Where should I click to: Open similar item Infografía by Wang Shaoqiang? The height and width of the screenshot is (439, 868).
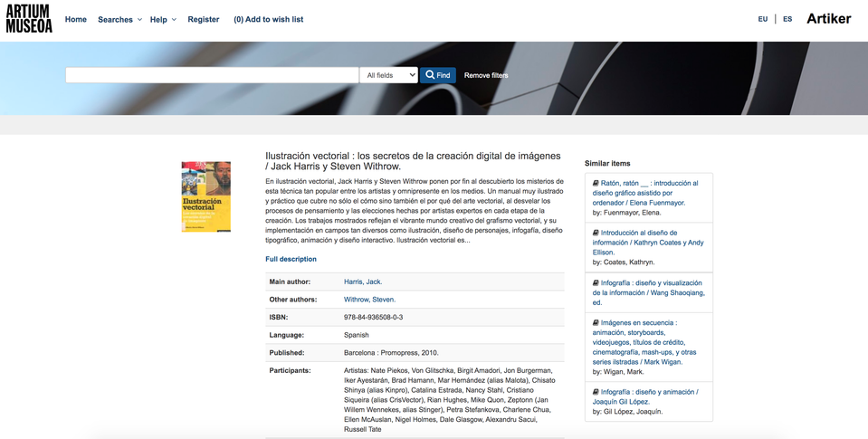[x=649, y=292]
